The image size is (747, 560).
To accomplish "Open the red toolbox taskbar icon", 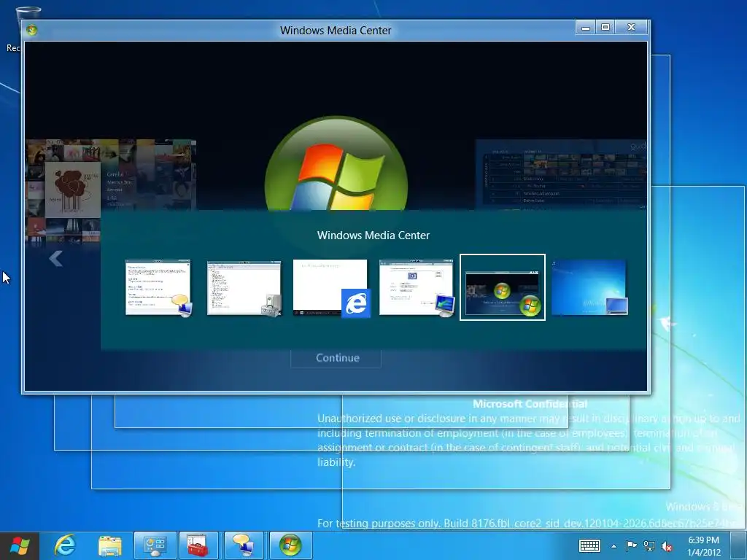I will tap(198, 545).
